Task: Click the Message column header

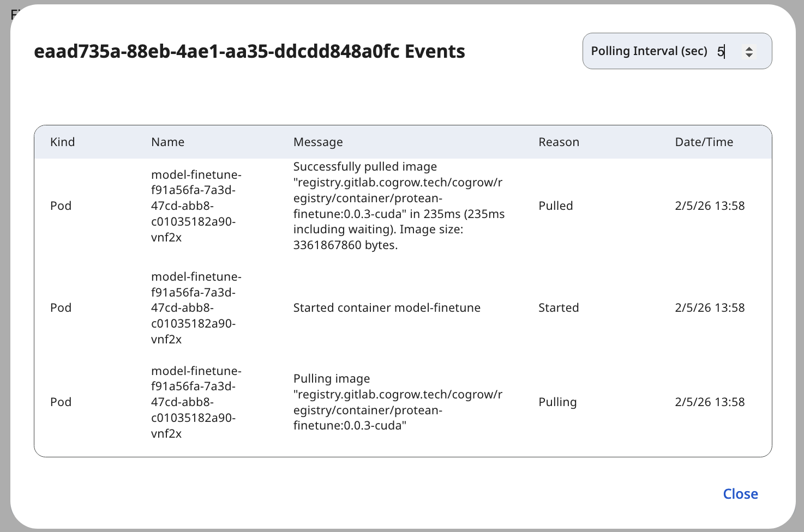Action: pyautogui.click(x=318, y=142)
